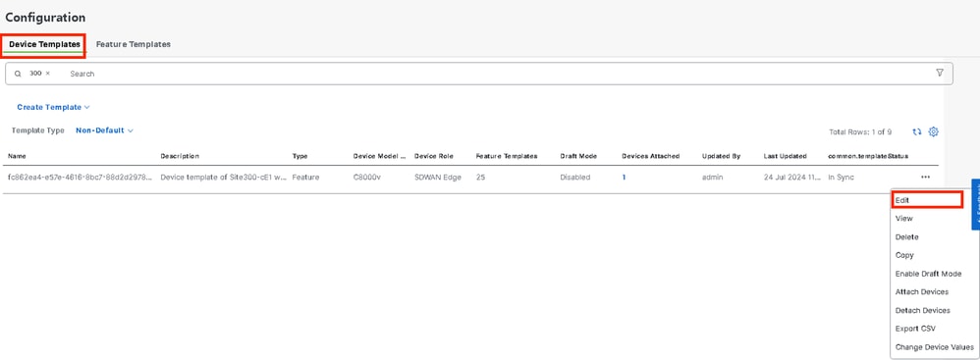
Task: Choose Delete from context menu
Action: (x=907, y=237)
